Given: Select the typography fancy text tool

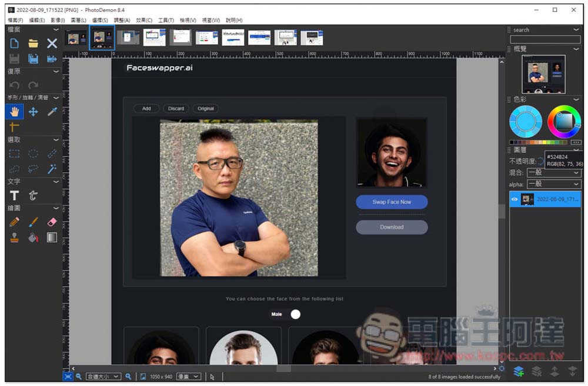Looking at the screenshot, I should [x=33, y=195].
